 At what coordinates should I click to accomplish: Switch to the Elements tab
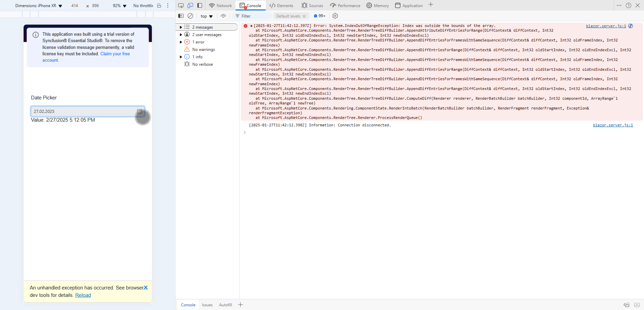coord(281,5)
